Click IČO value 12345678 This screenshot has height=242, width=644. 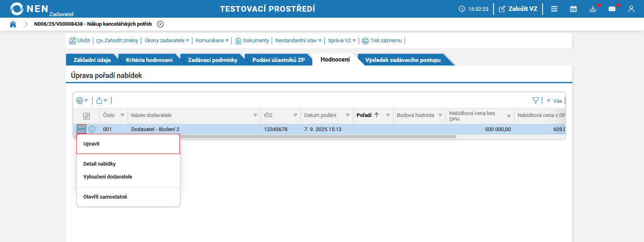pyautogui.click(x=276, y=129)
